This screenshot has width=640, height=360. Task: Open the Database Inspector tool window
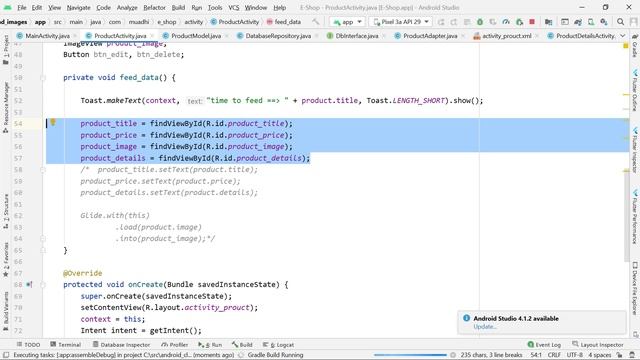tap(121, 345)
